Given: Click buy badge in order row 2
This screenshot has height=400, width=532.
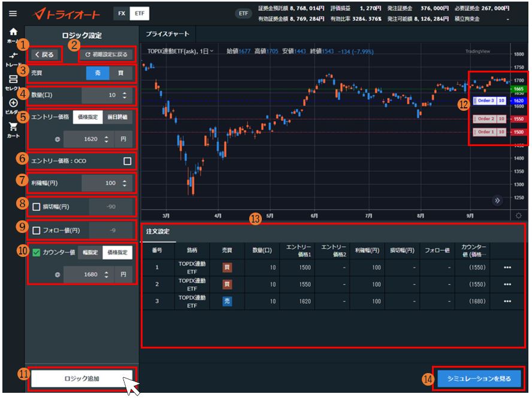Looking at the screenshot, I should click(x=227, y=284).
